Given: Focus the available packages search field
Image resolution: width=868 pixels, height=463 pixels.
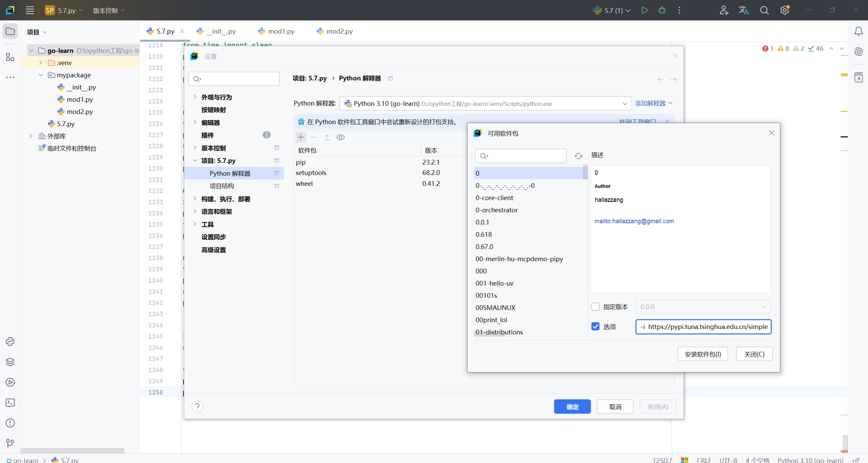Looking at the screenshot, I should pyautogui.click(x=521, y=156).
